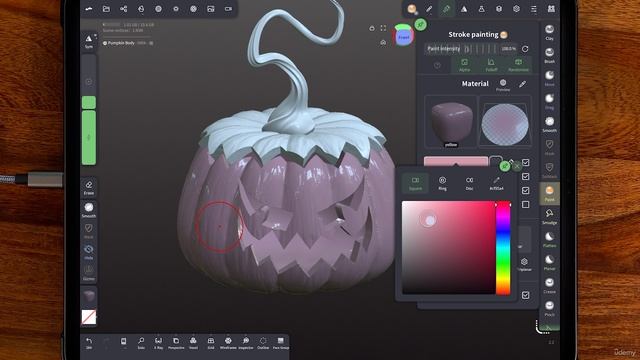Click the Front view cube
Viewport: 640px width, 360px height.
point(403,37)
